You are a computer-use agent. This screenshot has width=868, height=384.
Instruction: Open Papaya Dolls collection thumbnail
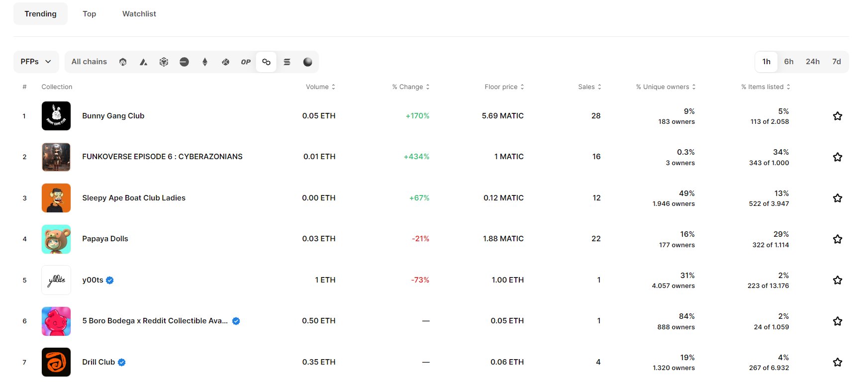56,239
